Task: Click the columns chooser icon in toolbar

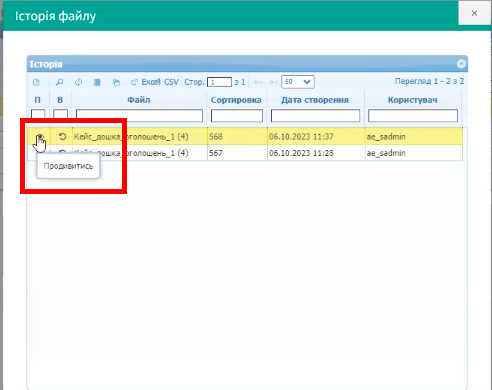Action: tap(97, 82)
